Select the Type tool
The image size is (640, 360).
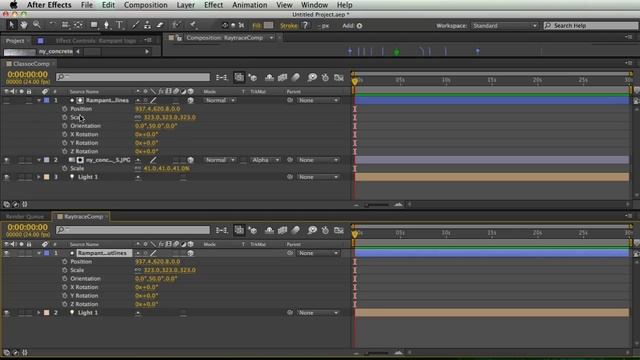[x=120, y=25]
